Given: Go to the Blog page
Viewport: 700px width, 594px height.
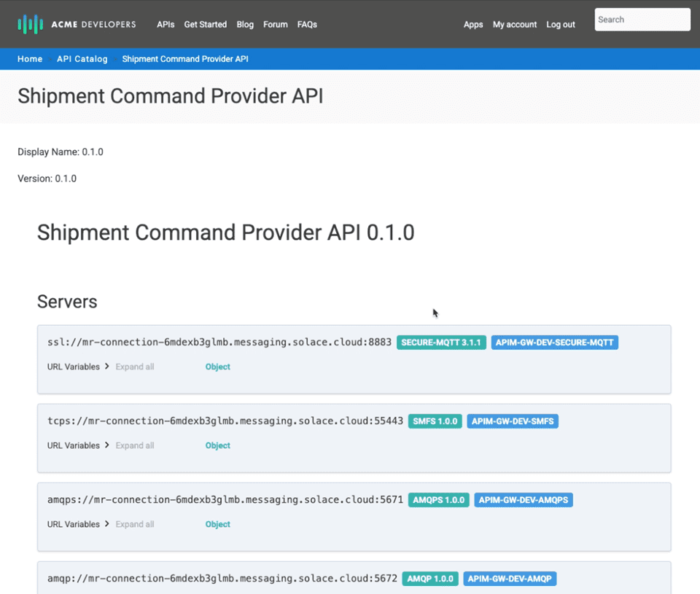Looking at the screenshot, I should tap(245, 24).
